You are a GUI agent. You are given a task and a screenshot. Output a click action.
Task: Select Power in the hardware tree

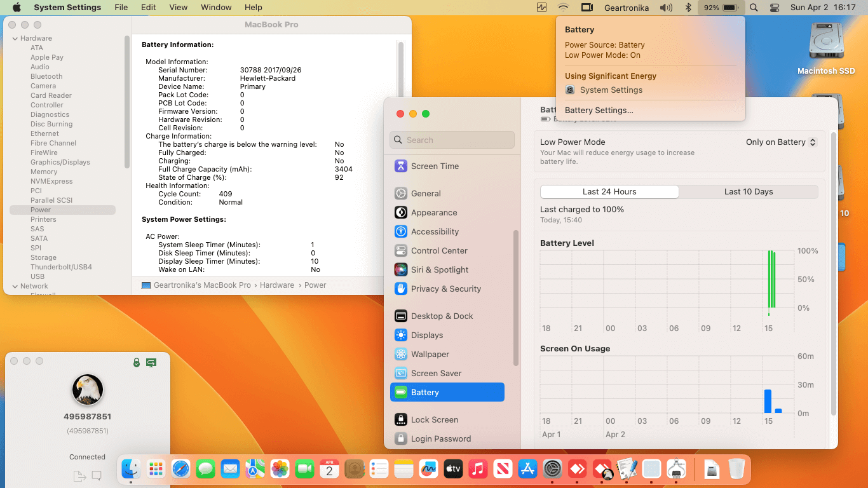pos(62,210)
